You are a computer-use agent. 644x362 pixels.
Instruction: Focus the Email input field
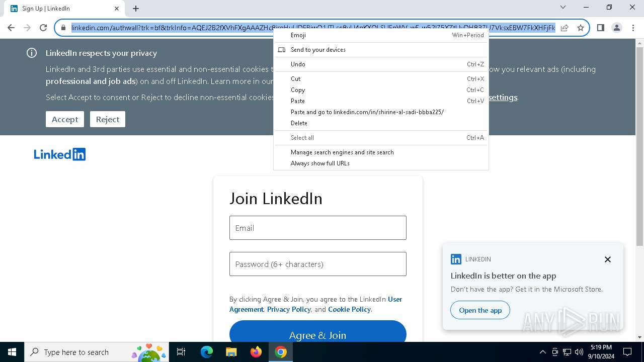318,228
